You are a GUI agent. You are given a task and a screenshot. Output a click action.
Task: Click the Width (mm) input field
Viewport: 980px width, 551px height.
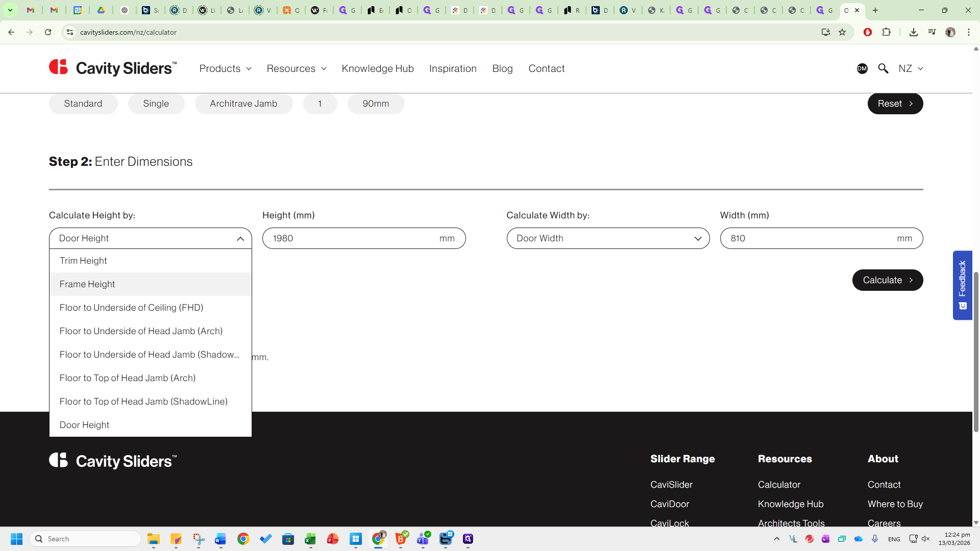(x=812, y=238)
